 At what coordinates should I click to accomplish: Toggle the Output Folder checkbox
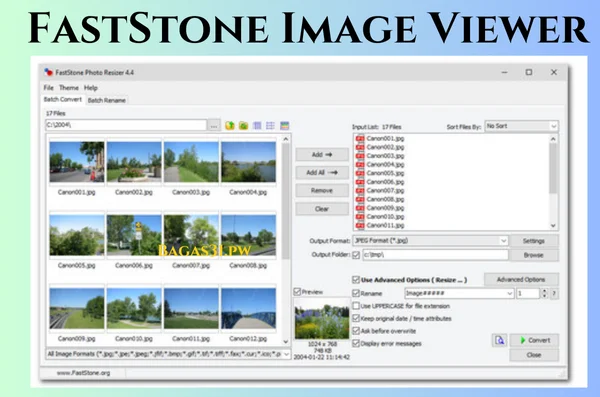click(356, 255)
